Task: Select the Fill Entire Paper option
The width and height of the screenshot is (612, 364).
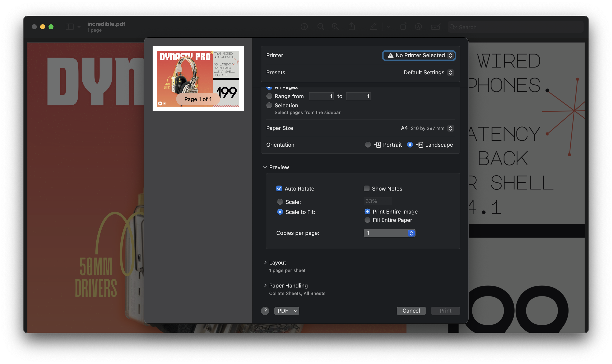Action: pyautogui.click(x=367, y=220)
